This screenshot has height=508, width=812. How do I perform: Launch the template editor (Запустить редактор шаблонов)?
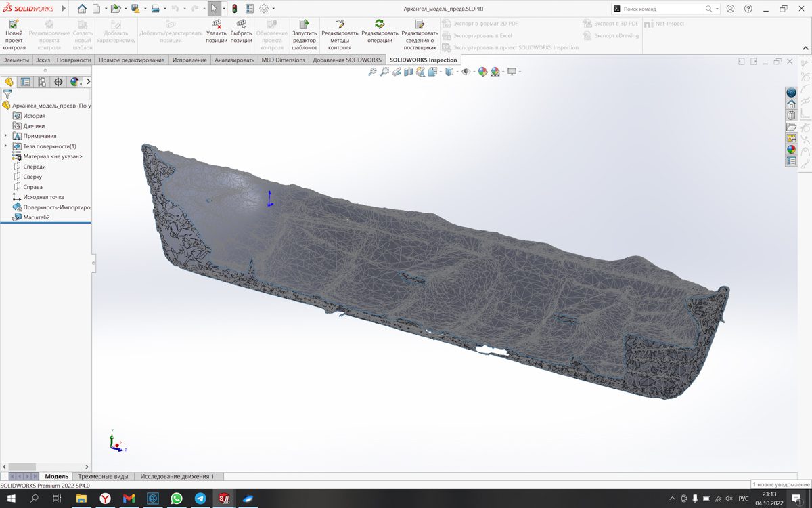304,35
